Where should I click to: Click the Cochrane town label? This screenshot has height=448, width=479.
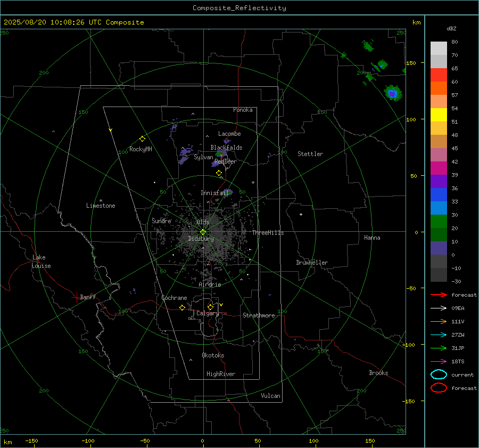pos(174,298)
